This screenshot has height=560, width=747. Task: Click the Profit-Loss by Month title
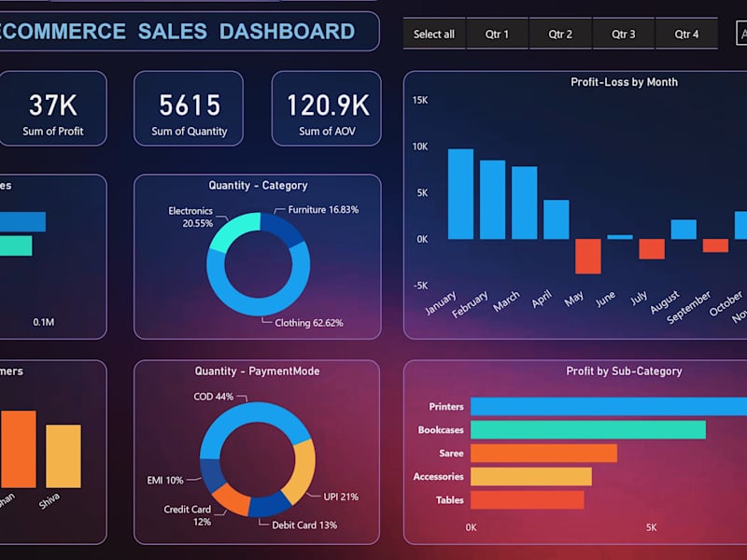[x=624, y=82]
